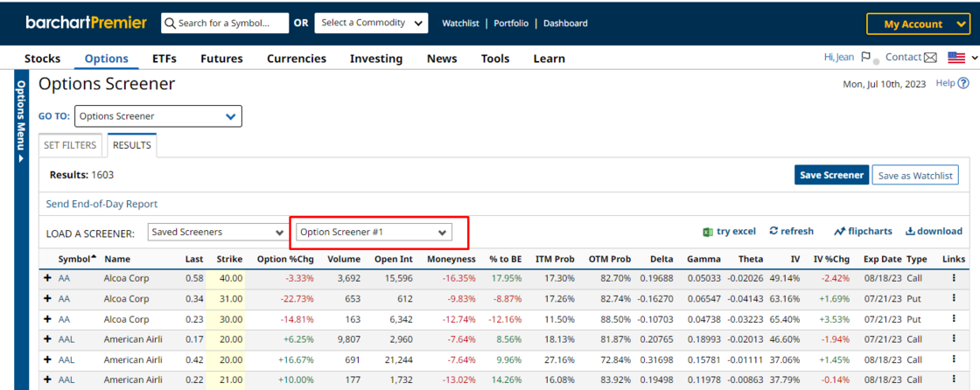980x390 pixels.
Task: Open the Dashboard link
Action: [x=565, y=23]
